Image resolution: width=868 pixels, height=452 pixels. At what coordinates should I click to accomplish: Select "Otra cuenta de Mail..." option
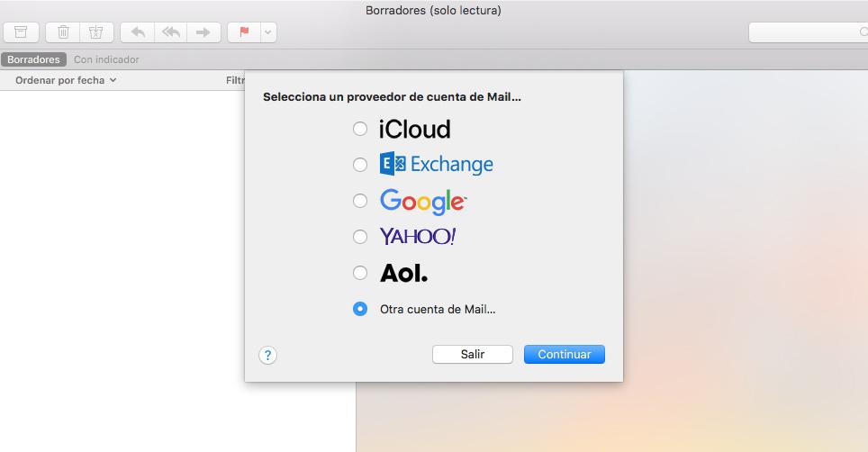click(360, 309)
